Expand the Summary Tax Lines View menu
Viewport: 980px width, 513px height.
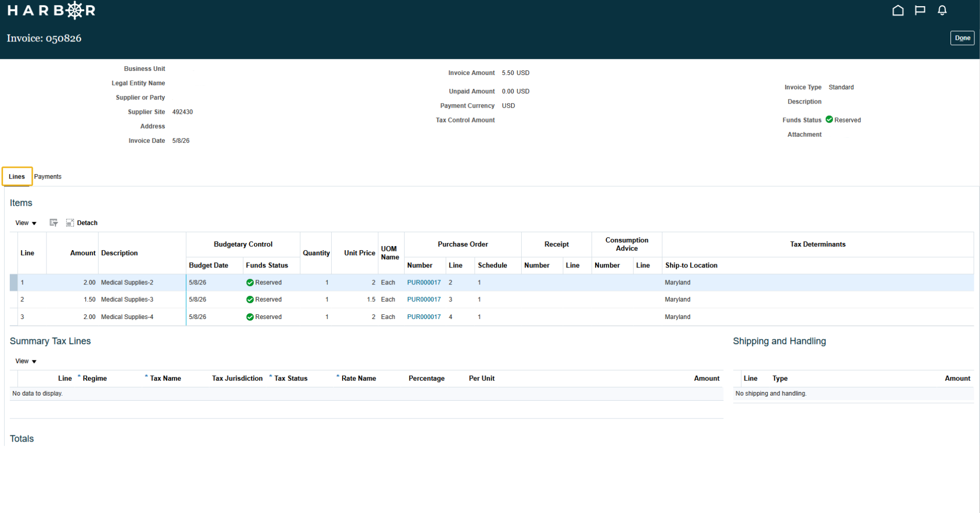[x=26, y=361]
